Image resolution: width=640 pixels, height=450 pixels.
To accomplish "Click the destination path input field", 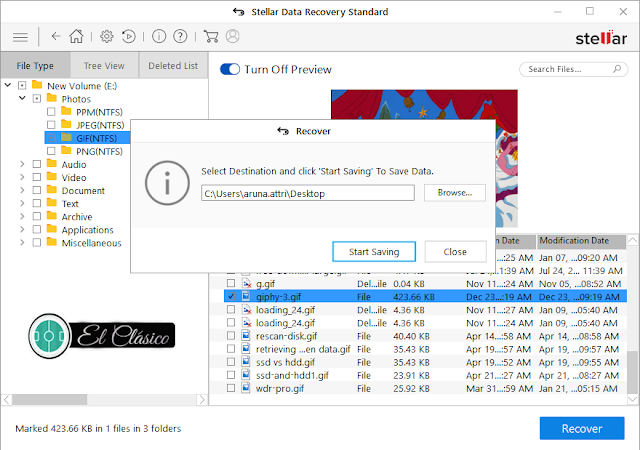I will click(308, 193).
